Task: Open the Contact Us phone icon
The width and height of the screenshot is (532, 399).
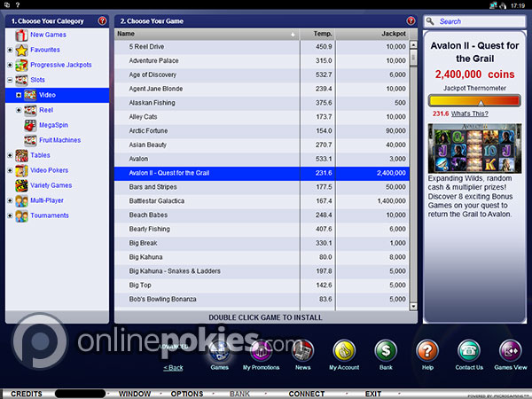Action: tap(469, 351)
